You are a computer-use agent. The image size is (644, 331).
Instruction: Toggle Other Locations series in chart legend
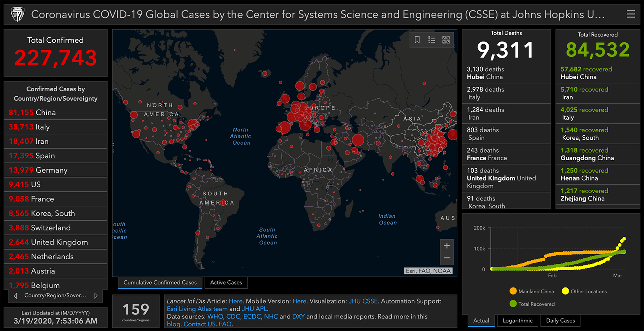(584, 291)
